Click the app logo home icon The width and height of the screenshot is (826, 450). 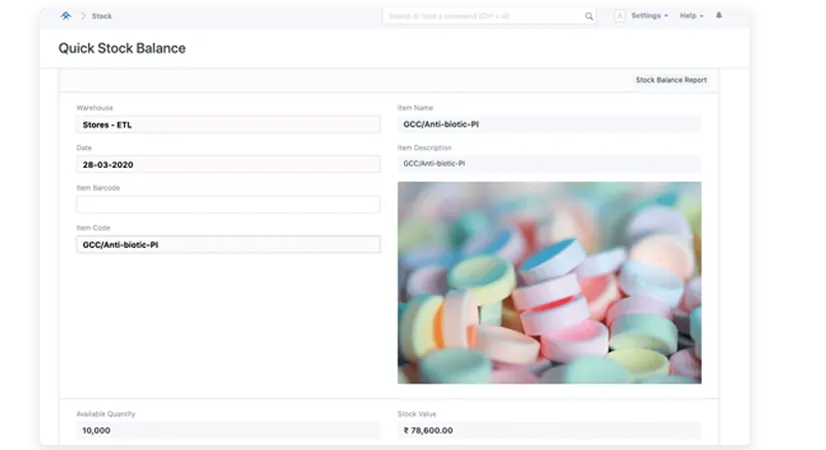[66, 16]
